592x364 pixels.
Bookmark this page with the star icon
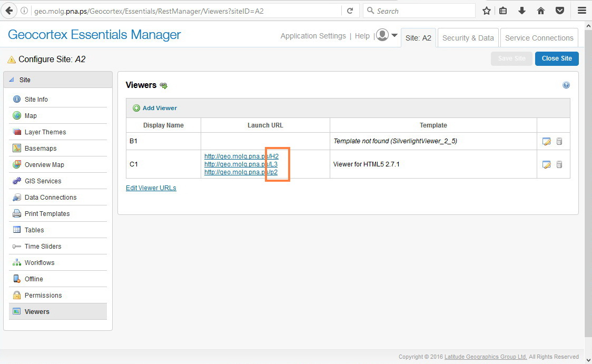point(486,11)
